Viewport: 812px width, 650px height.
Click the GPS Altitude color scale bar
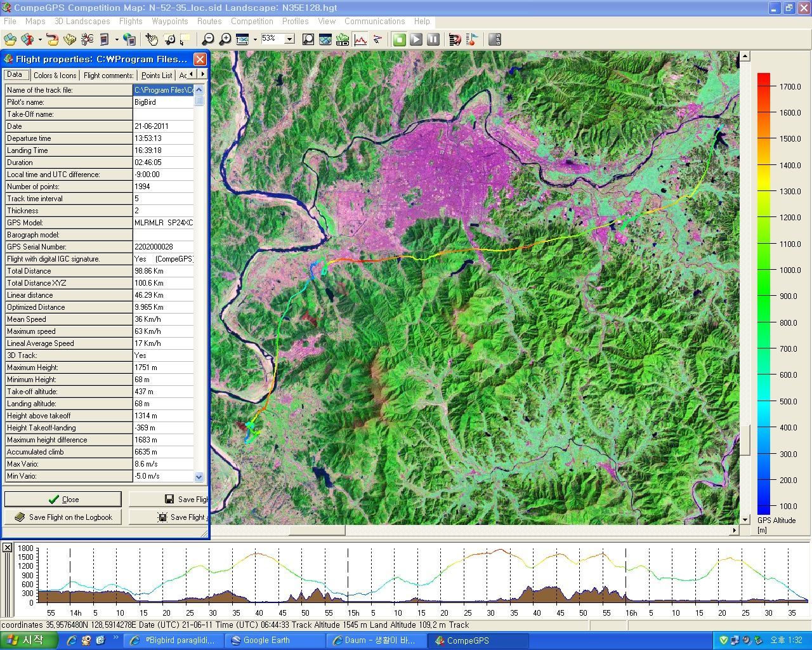764,293
